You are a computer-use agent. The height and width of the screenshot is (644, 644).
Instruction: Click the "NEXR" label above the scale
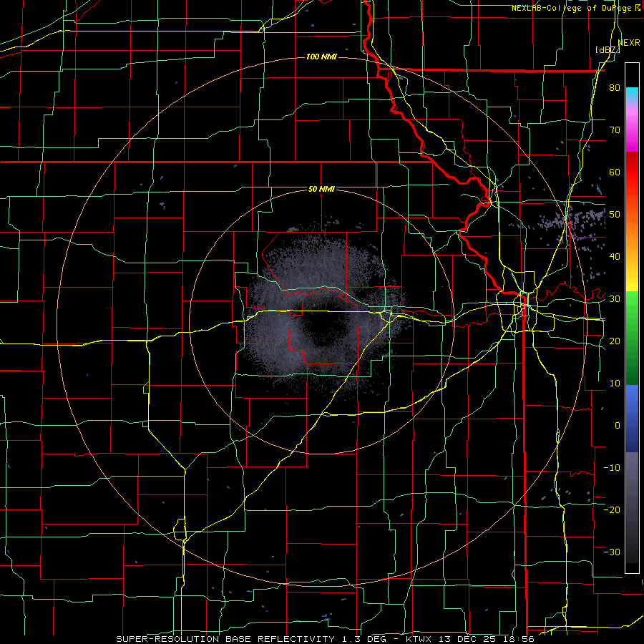click(x=629, y=43)
